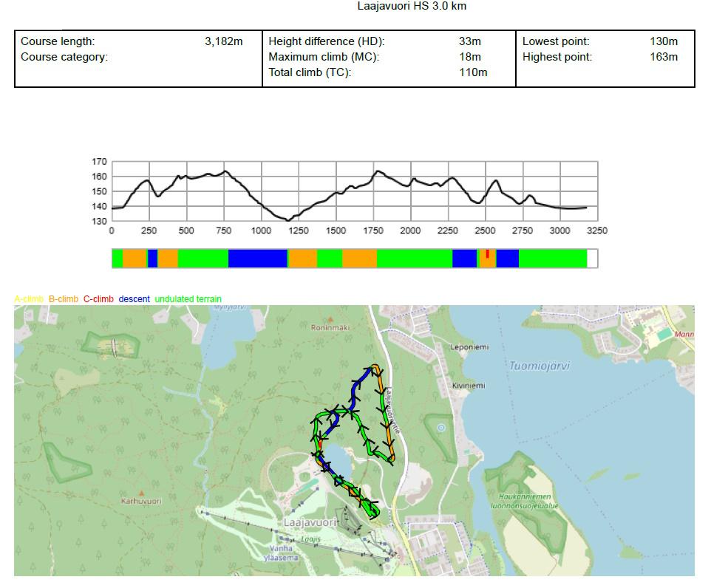The height and width of the screenshot is (588, 711).
Task: Click the 'A-climb' legend entry
Action: pos(29,299)
